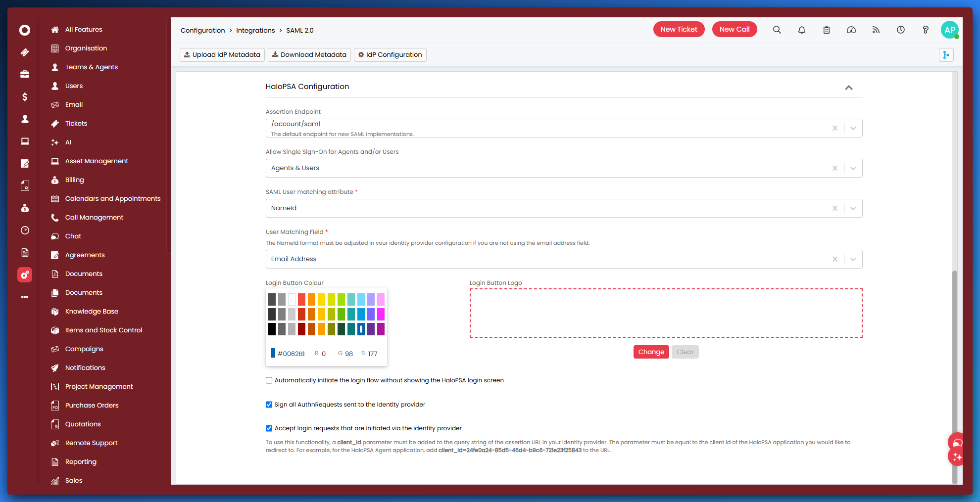Open IdP Configuration button
980x502 pixels.
point(390,55)
